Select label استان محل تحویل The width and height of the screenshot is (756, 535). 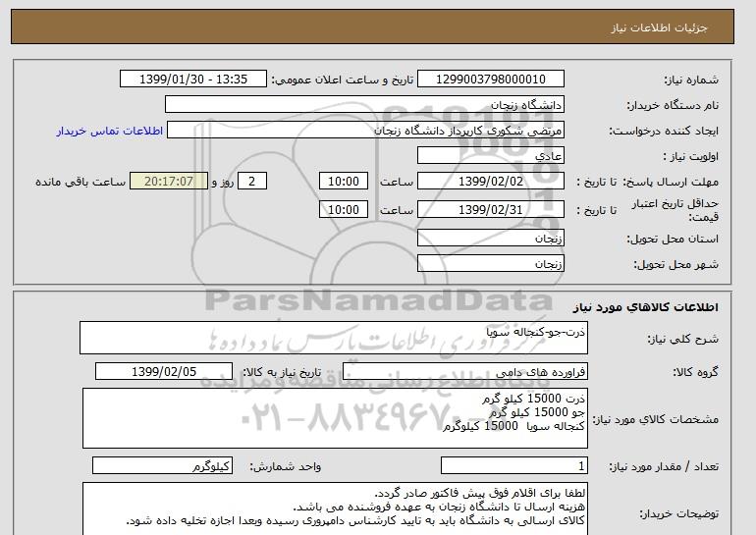(x=673, y=239)
